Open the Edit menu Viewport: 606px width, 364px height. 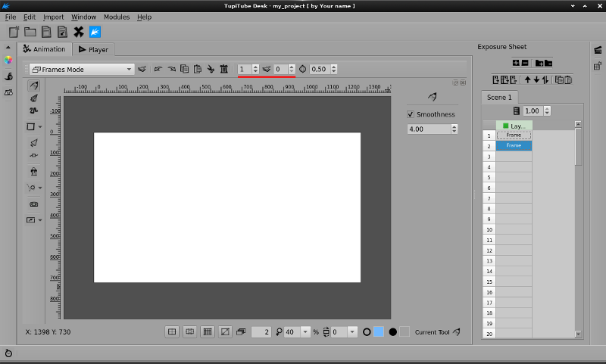click(x=30, y=17)
